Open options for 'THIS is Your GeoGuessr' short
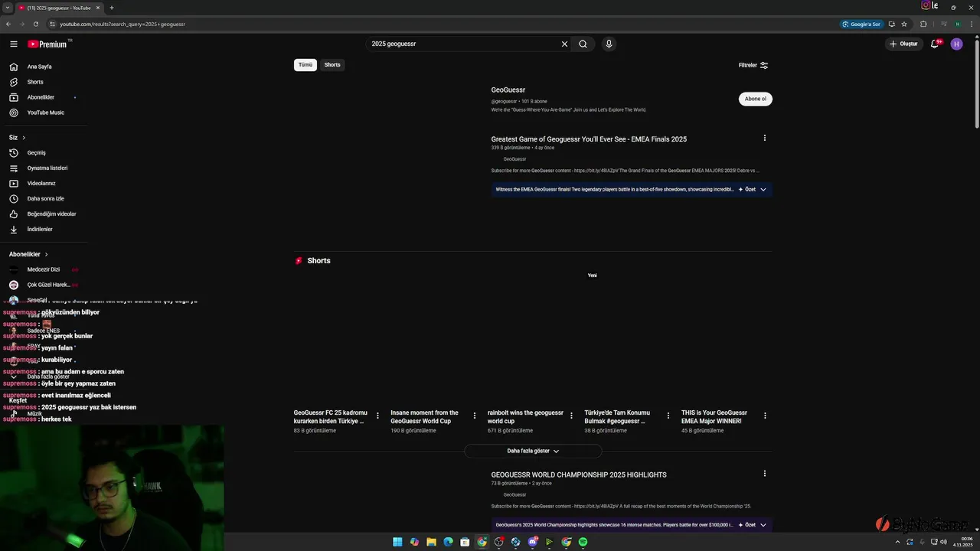The image size is (980, 551). point(765,416)
